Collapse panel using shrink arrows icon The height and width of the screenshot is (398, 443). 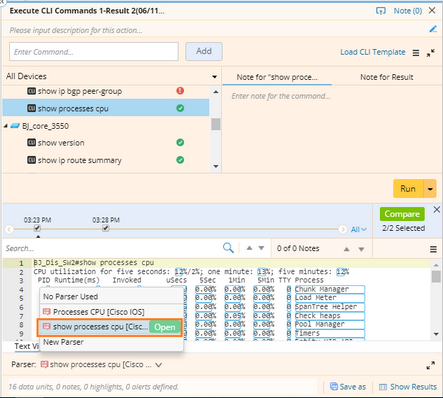click(x=431, y=53)
